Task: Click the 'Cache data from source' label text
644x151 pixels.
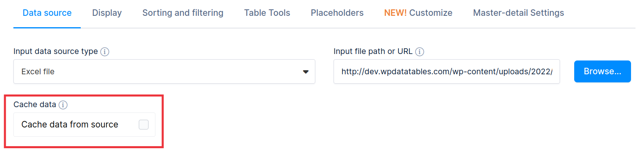Action: (70, 125)
